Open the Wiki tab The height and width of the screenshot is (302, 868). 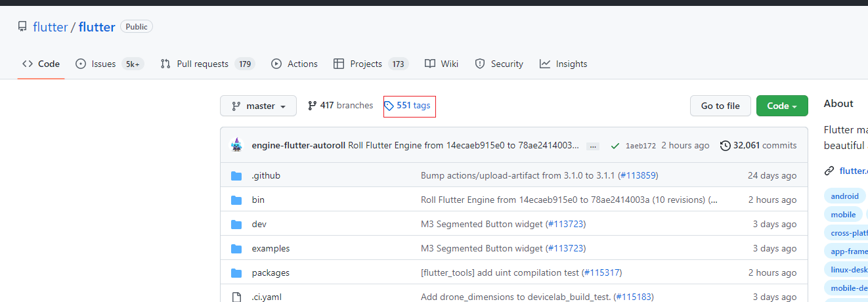pyautogui.click(x=441, y=64)
